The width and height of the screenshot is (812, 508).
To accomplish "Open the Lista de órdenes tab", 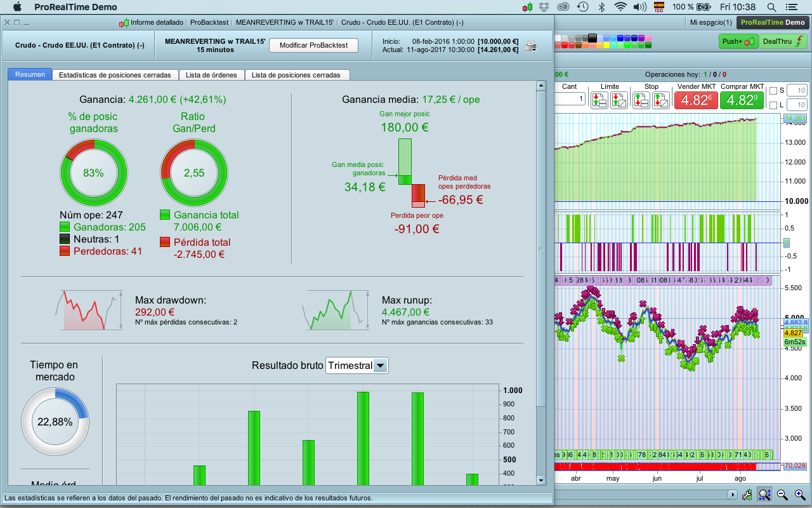I will [x=211, y=75].
